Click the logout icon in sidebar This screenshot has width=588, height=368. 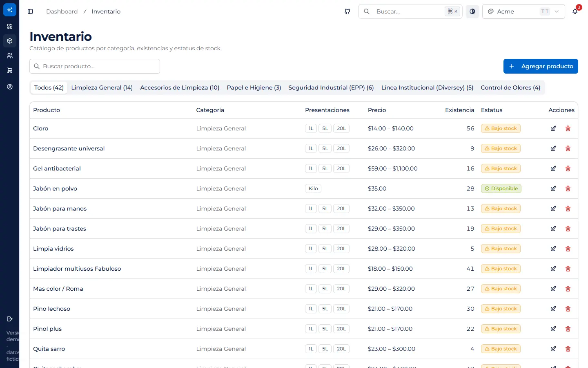tap(10, 319)
